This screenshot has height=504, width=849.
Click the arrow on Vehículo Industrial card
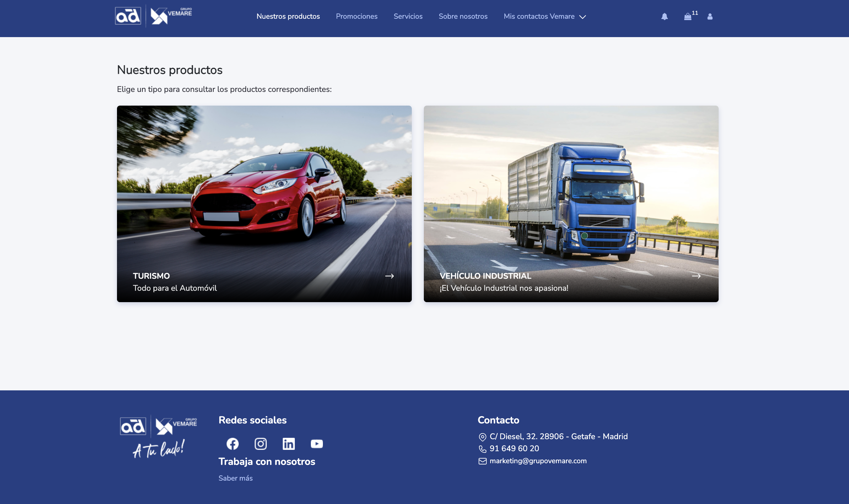point(696,276)
